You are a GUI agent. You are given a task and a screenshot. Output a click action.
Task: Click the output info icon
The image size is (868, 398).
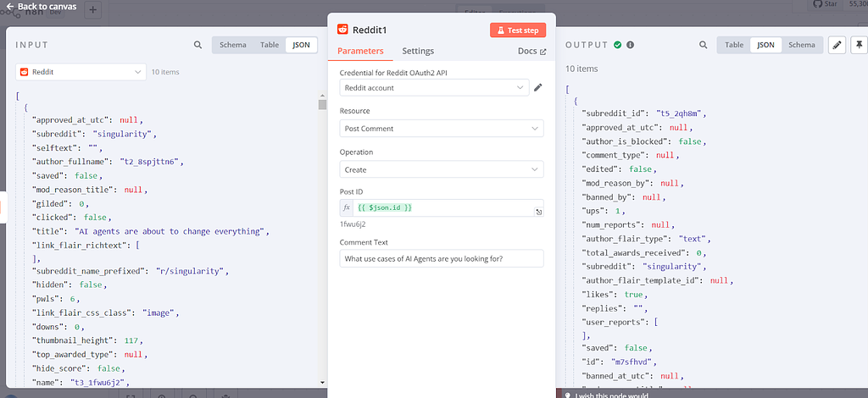(x=630, y=45)
